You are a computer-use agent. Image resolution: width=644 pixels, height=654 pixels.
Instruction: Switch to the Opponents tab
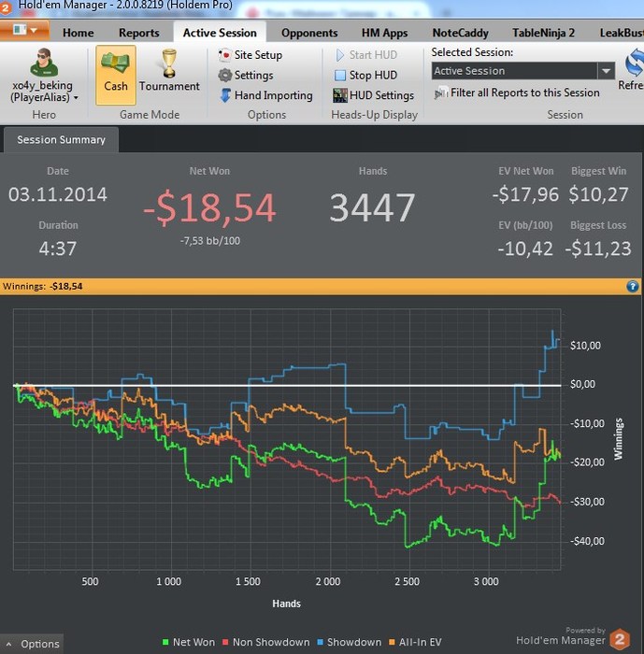pyautogui.click(x=309, y=33)
